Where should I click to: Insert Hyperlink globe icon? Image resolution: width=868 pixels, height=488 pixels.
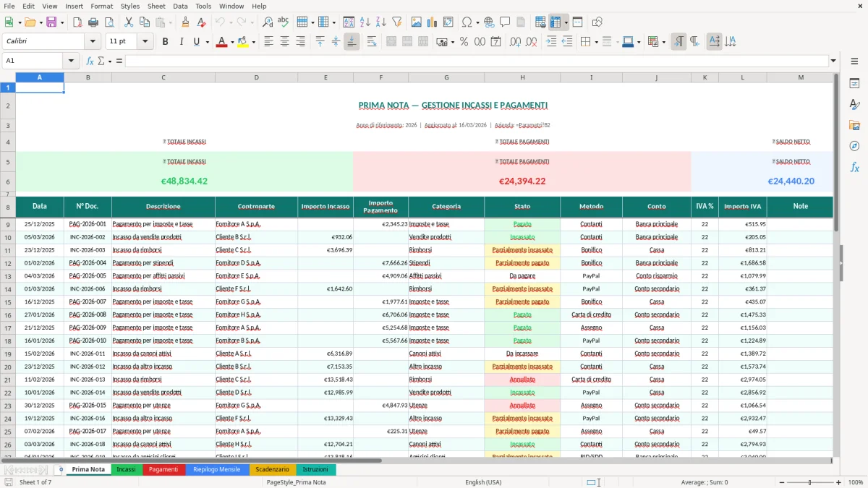coord(489,22)
